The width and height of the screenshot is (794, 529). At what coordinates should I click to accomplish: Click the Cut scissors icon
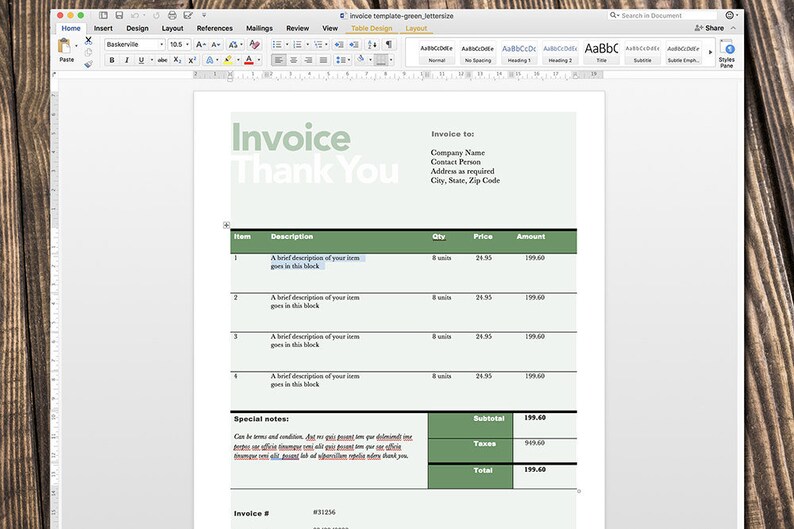click(89, 40)
